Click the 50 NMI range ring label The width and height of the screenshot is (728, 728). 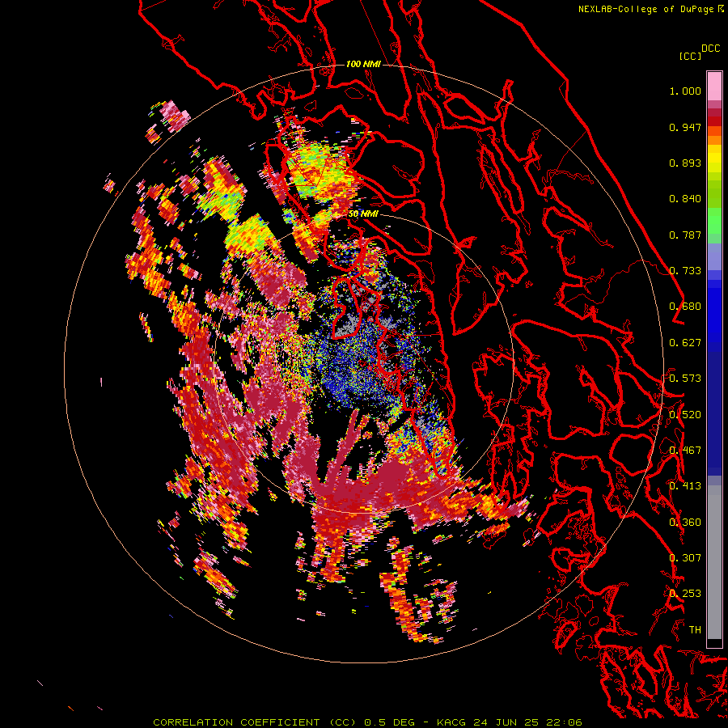coord(363,214)
